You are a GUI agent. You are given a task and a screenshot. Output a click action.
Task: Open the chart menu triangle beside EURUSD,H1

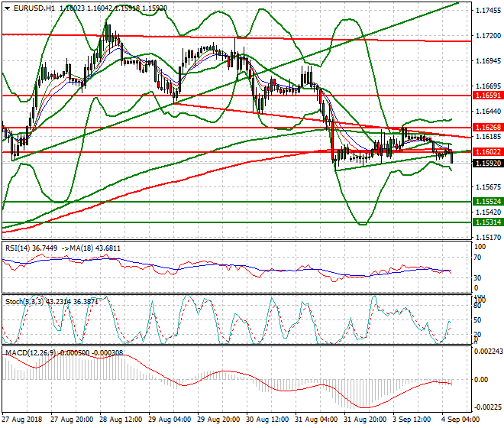coord(7,8)
